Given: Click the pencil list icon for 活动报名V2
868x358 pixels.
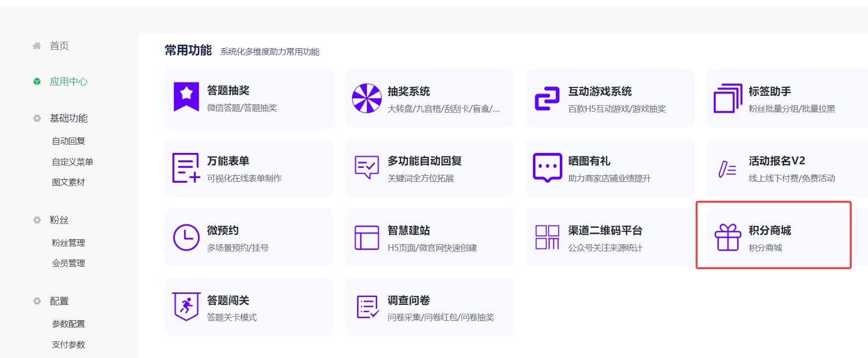Looking at the screenshot, I should [727, 169].
